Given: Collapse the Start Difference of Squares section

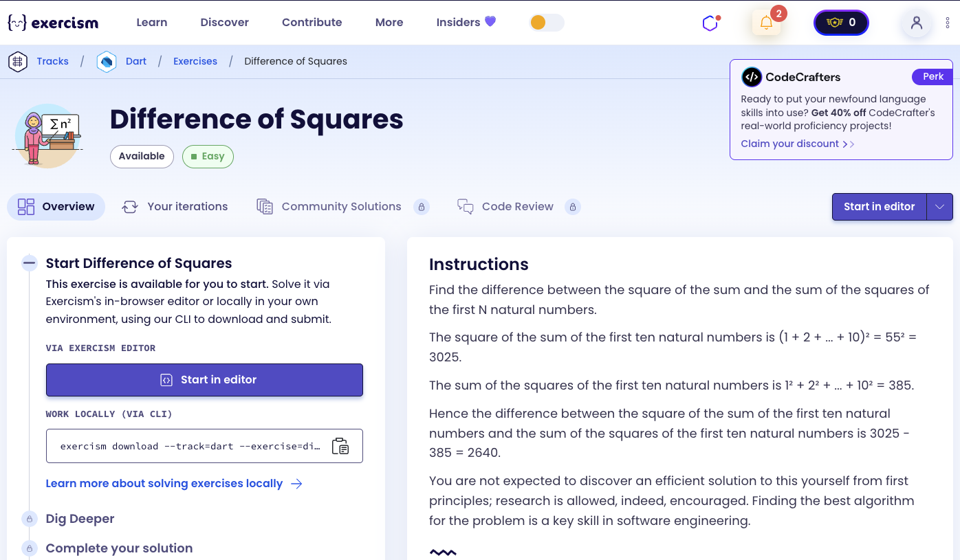Looking at the screenshot, I should point(29,262).
